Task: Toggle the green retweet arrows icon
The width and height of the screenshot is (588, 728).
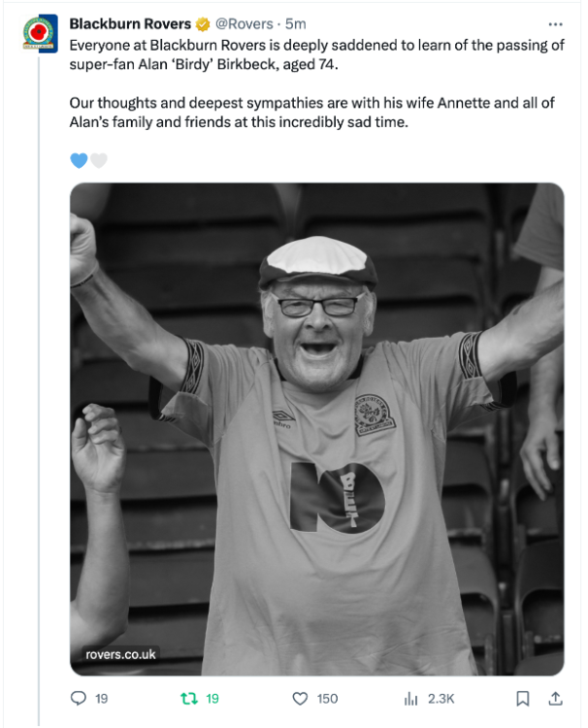Action: coord(189,698)
